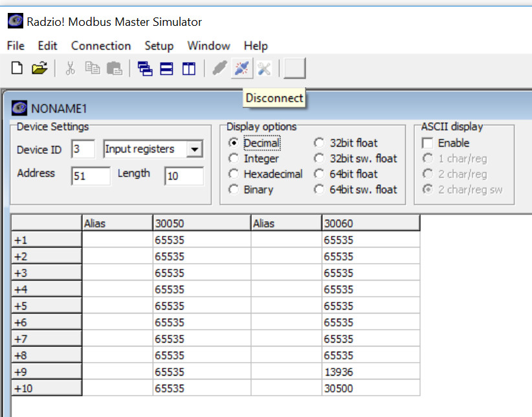Click the Cut scissors icon
This screenshot has width=532, height=417.
pyautogui.click(x=70, y=69)
